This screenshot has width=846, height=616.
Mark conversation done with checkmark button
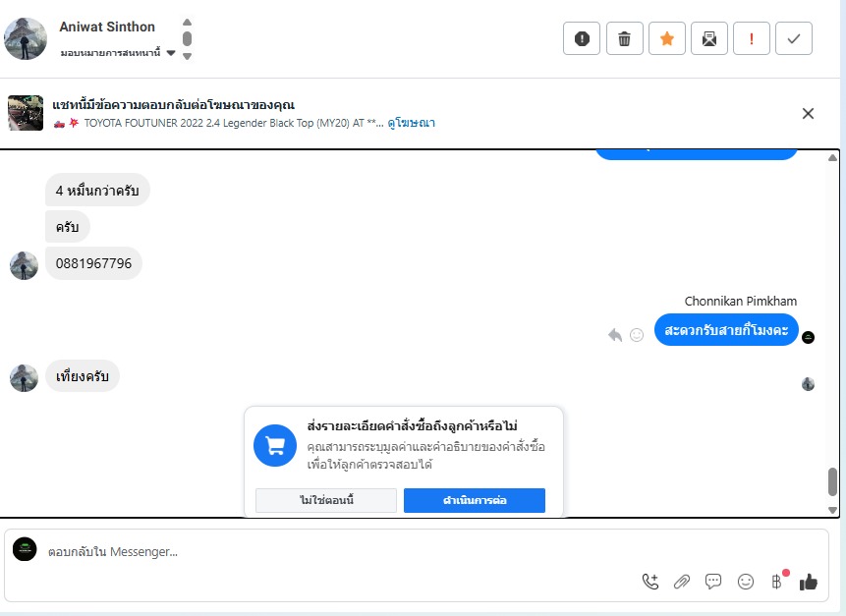click(x=793, y=38)
